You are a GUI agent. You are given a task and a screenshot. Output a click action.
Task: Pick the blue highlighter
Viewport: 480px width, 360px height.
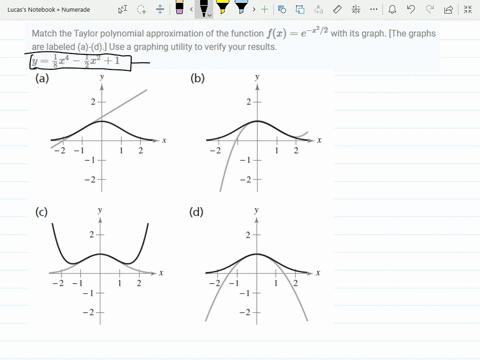coord(241,7)
